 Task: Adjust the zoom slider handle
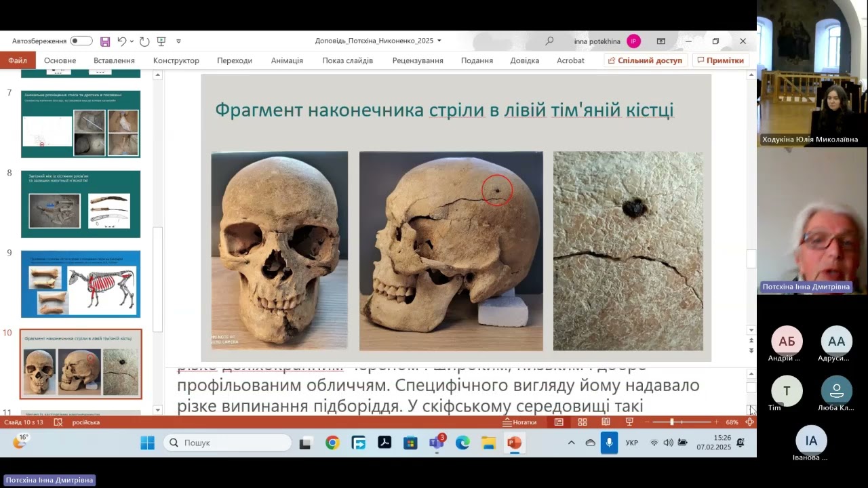coord(672,422)
